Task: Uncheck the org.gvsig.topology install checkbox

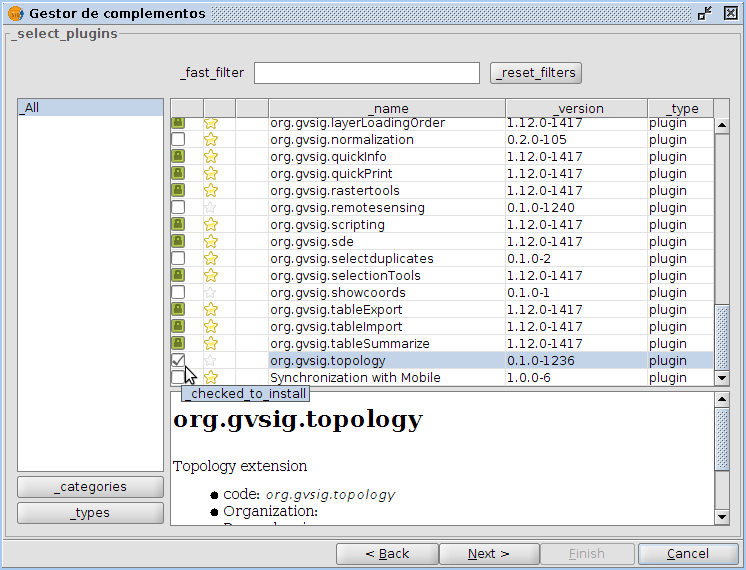Action: (x=178, y=360)
